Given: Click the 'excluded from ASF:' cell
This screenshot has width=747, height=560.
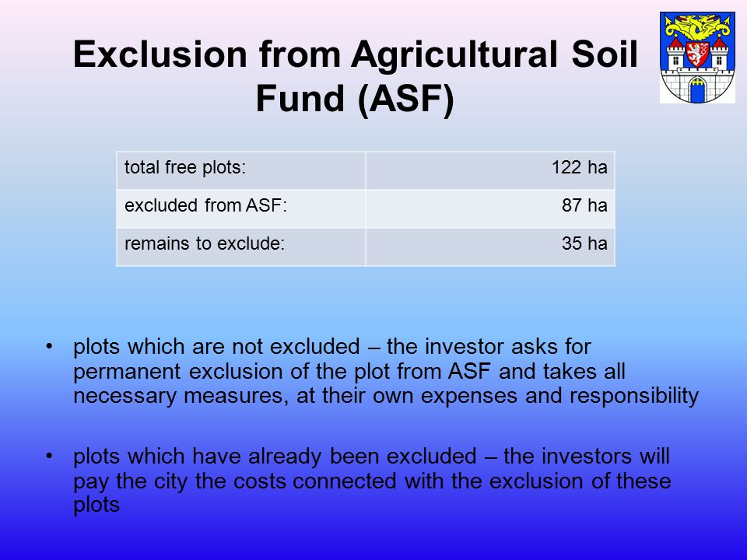Looking at the screenshot, I should coord(241,208).
